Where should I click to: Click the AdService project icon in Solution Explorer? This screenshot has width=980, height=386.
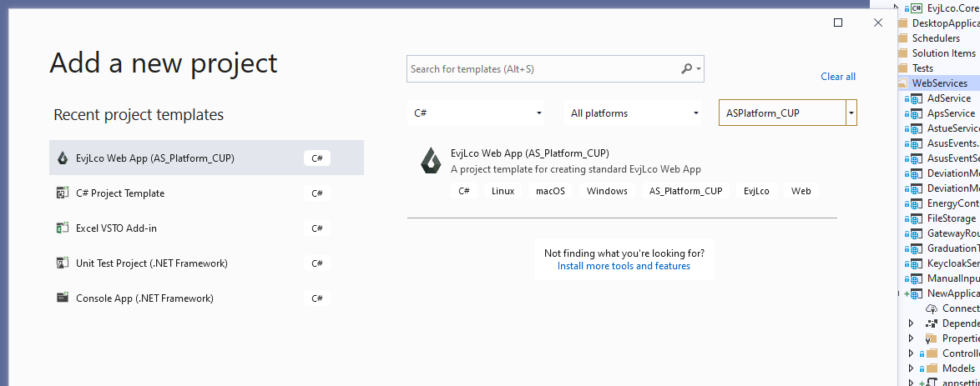(x=917, y=98)
